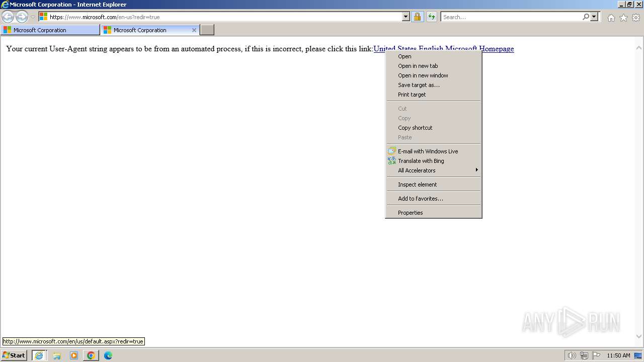Open the Favorites star icon

[623, 18]
